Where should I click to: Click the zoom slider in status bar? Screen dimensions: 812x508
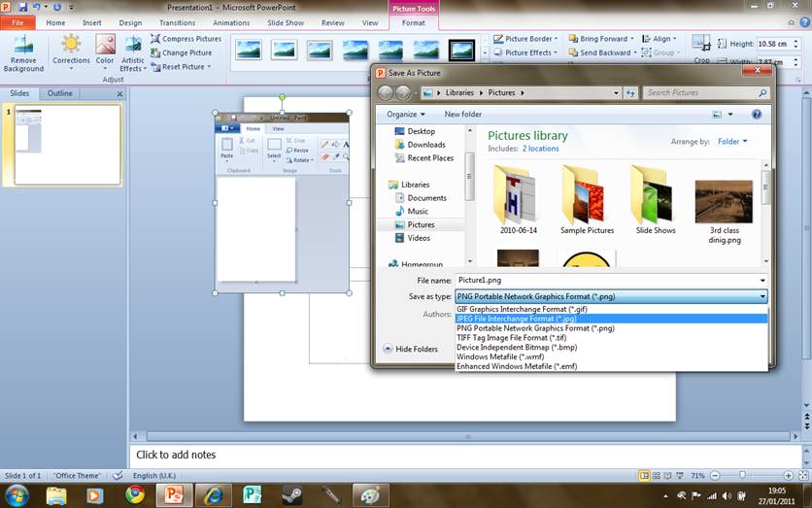point(743,476)
